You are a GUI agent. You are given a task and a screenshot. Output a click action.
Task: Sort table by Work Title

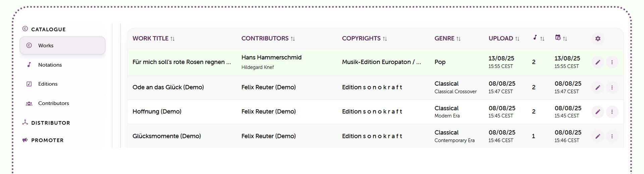(x=154, y=38)
